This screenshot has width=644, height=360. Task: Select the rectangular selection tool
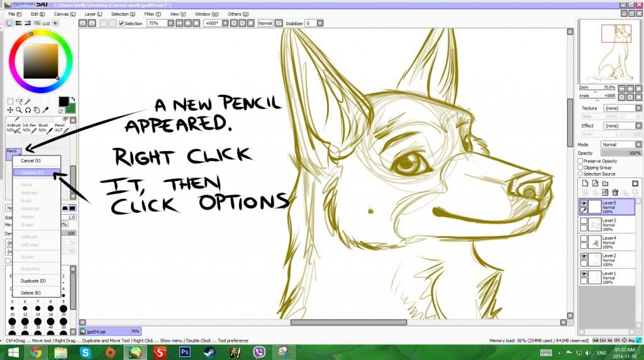click(11, 101)
